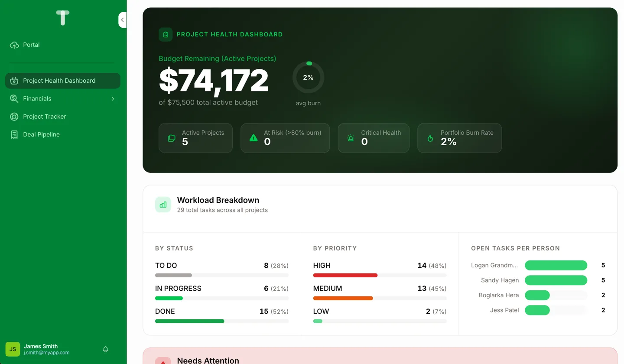The height and width of the screenshot is (364, 624).
Task: Click the At Risk warning triangle icon
Action: [253, 138]
